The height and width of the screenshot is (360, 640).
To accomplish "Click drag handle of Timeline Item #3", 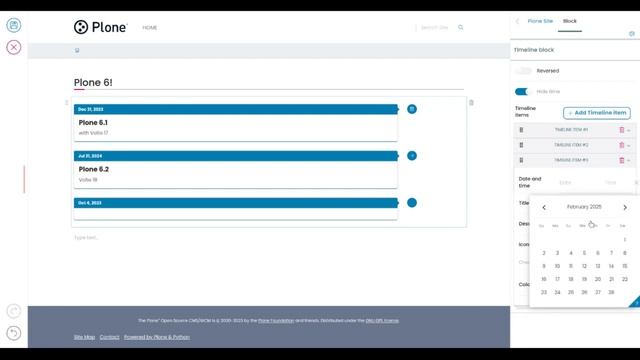I will pyautogui.click(x=521, y=160).
